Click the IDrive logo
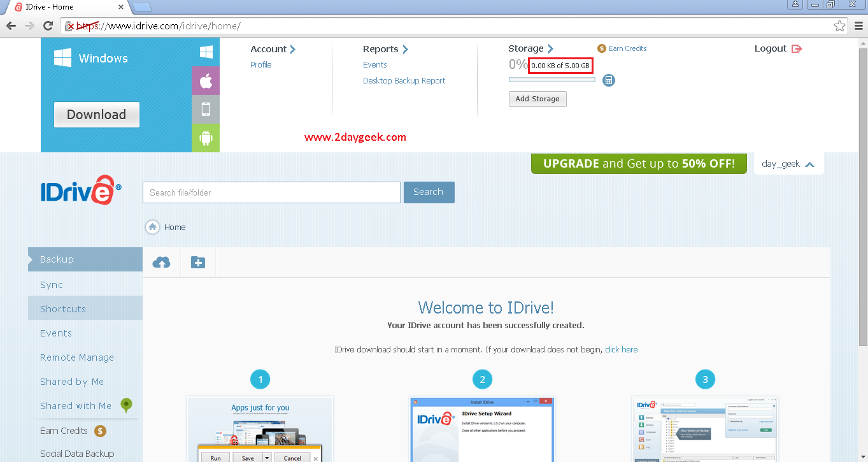The height and width of the screenshot is (462, 868). tap(81, 190)
